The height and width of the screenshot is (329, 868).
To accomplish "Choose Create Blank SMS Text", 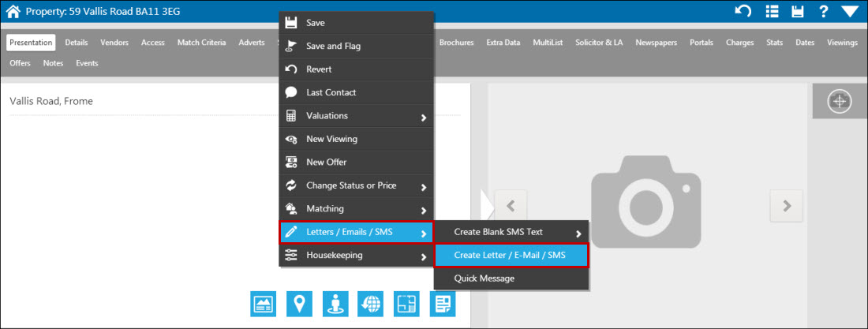I will 511,232.
